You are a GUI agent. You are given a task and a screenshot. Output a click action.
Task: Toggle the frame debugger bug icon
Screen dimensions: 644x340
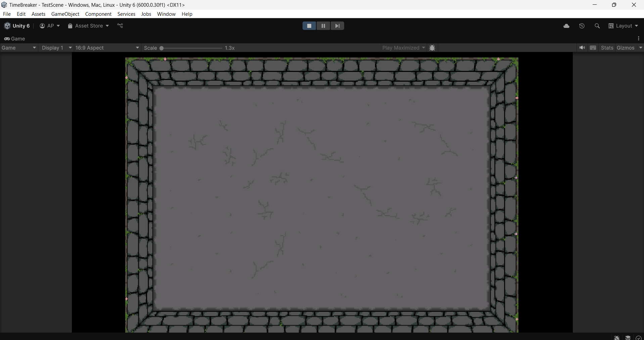coord(432,48)
